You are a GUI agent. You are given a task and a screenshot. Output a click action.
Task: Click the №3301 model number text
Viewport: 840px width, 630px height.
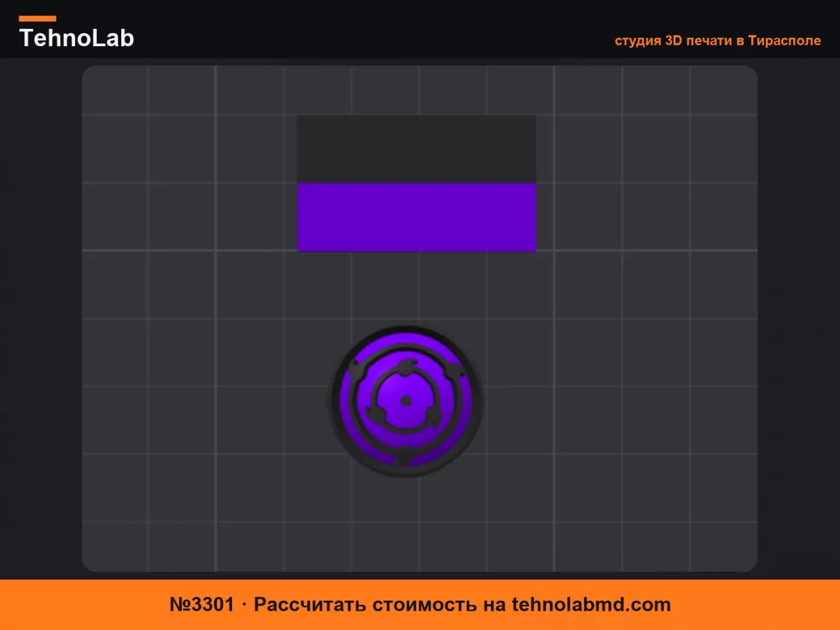[202, 604]
